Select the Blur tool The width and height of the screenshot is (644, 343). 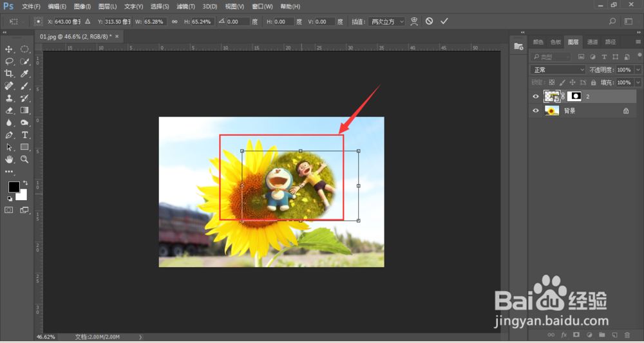tap(8, 123)
